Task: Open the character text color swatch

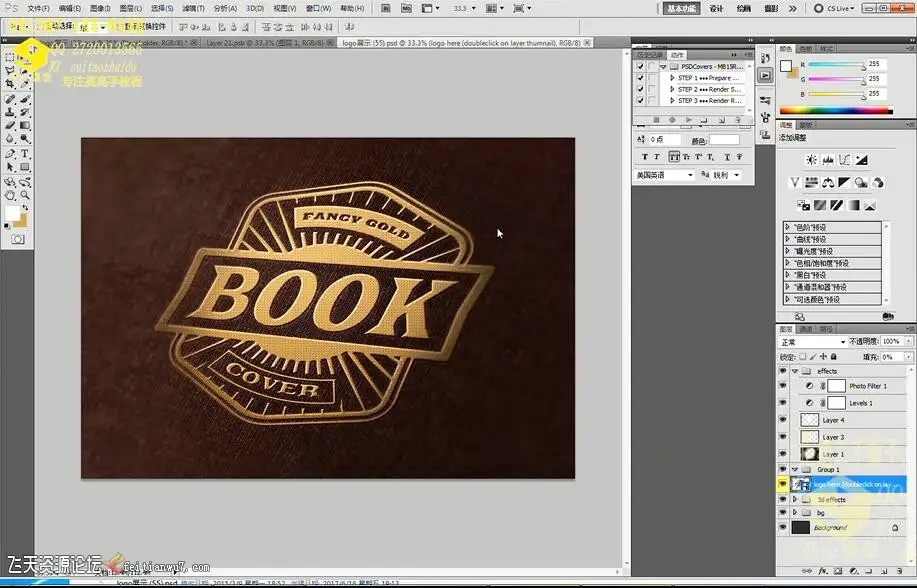Action: pos(724,140)
